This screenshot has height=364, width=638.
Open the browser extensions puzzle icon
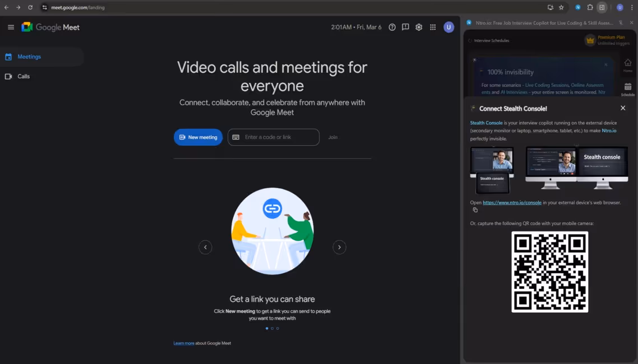pyautogui.click(x=590, y=7)
